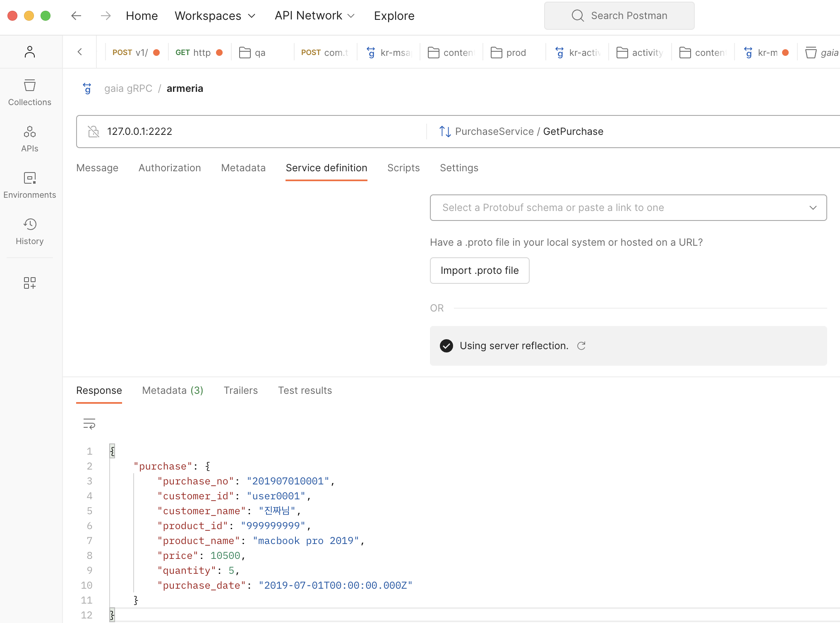The height and width of the screenshot is (623, 840).
Task: Click the configure sidebar add-apps icon
Action: pyautogui.click(x=29, y=283)
